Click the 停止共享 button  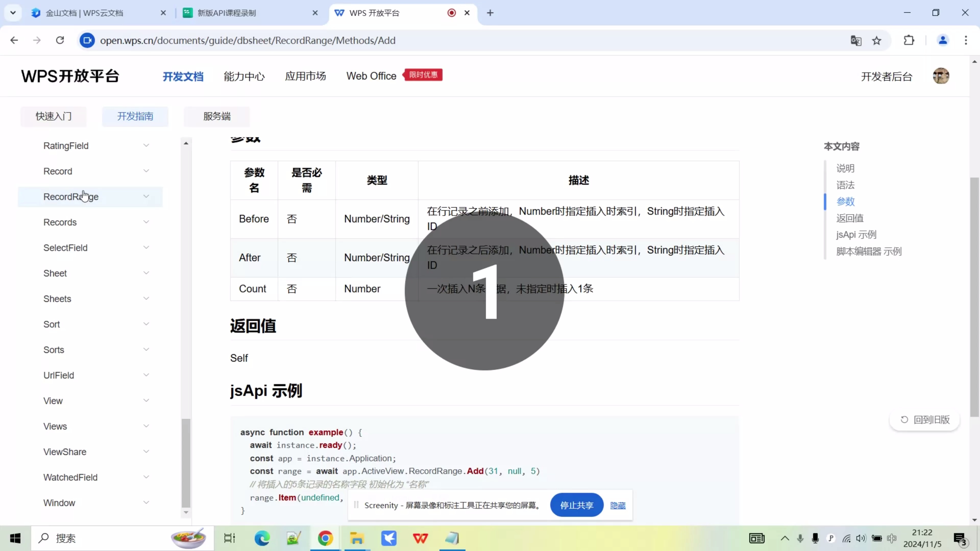(576, 505)
